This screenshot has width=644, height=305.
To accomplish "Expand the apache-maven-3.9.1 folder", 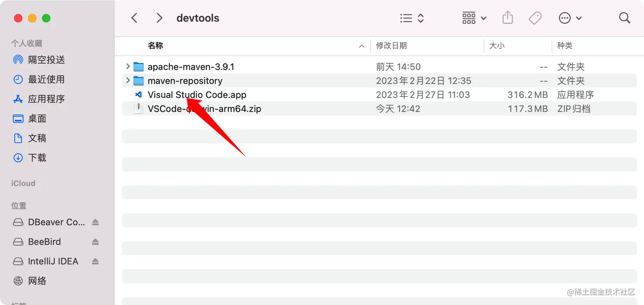I will click(x=128, y=66).
